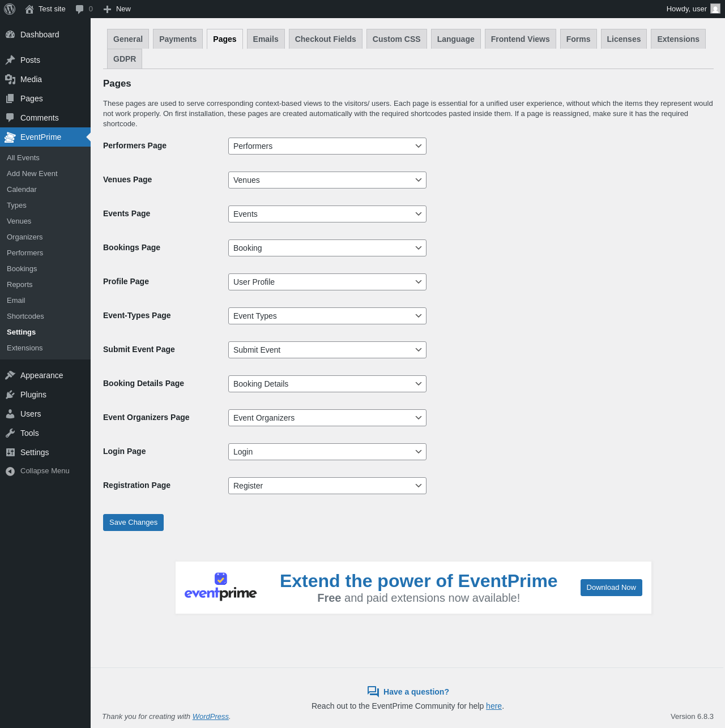This screenshot has width=725, height=728.
Task: Expand the Bookings Page select box
Action: pos(327,248)
